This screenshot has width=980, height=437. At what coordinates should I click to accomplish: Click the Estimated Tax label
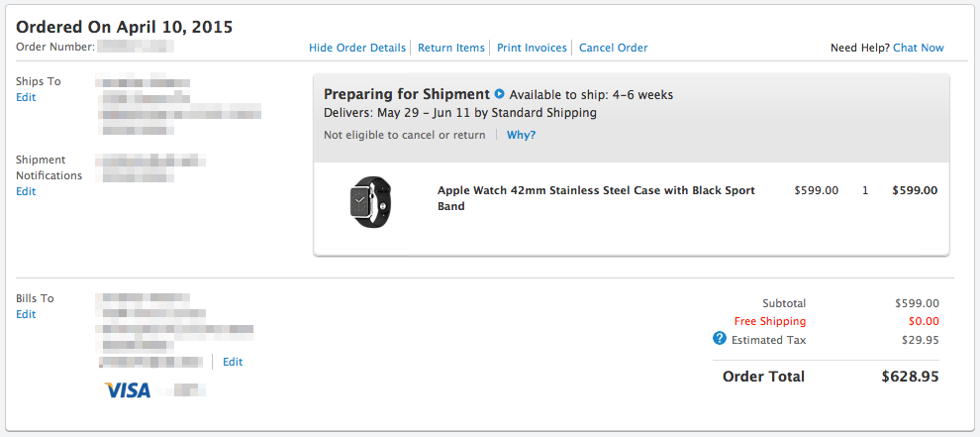point(768,340)
